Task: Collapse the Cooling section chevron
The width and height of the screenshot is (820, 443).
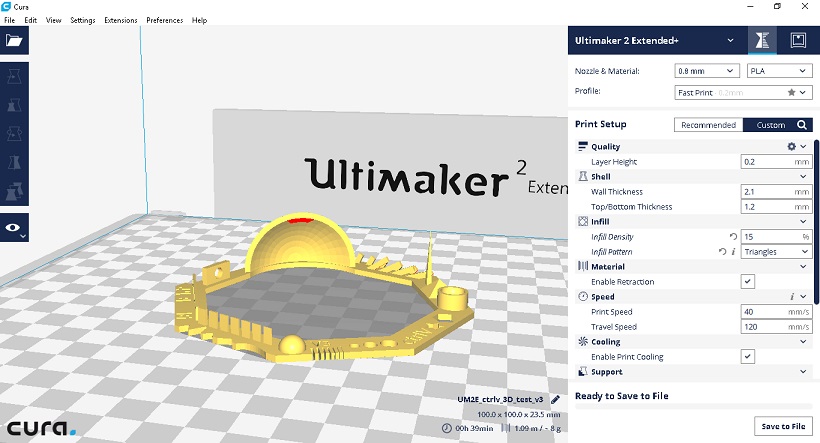Action: pyautogui.click(x=803, y=342)
